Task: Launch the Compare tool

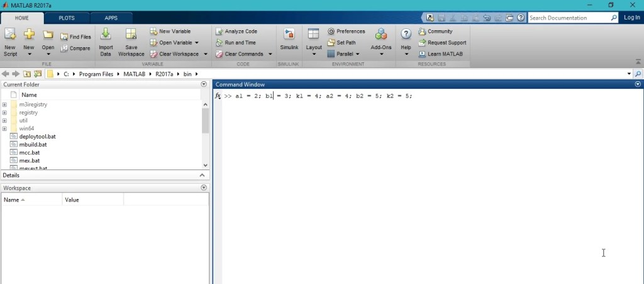Action: (75, 48)
